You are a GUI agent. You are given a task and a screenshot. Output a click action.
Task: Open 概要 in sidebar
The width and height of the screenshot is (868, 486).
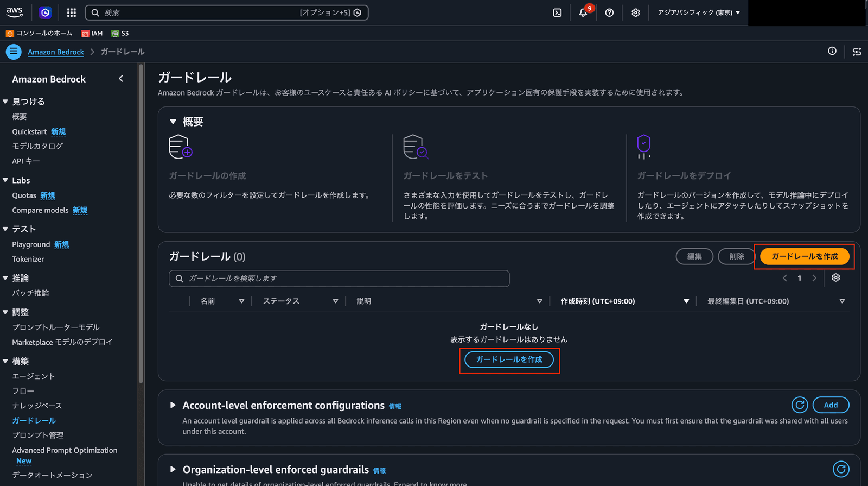coord(20,117)
